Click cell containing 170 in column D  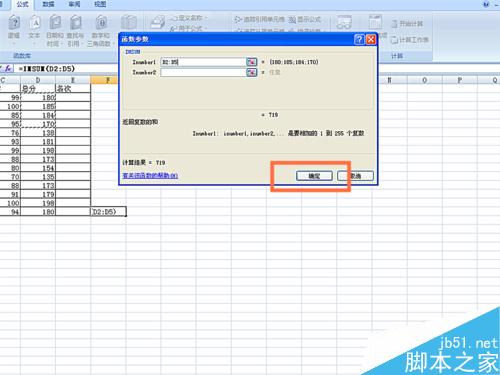(38, 124)
